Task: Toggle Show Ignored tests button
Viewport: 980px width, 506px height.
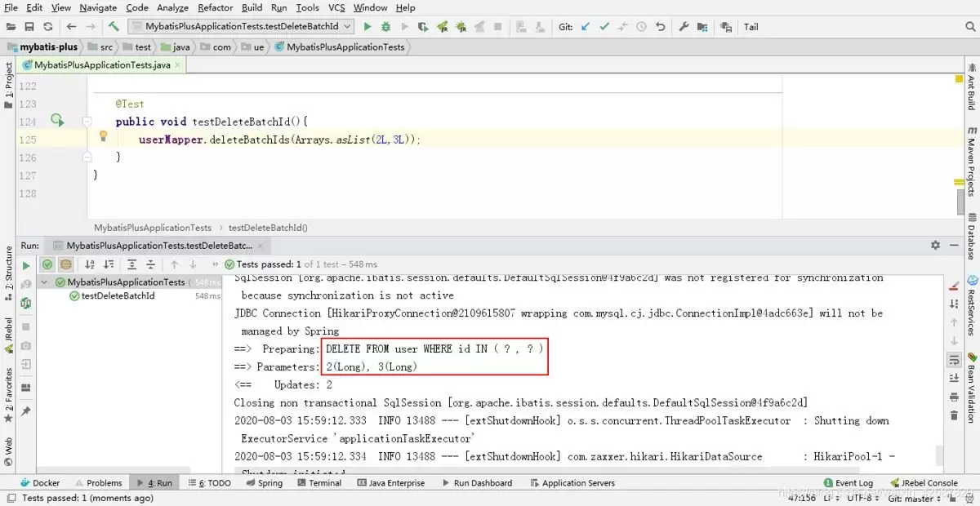Action: point(65,264)
